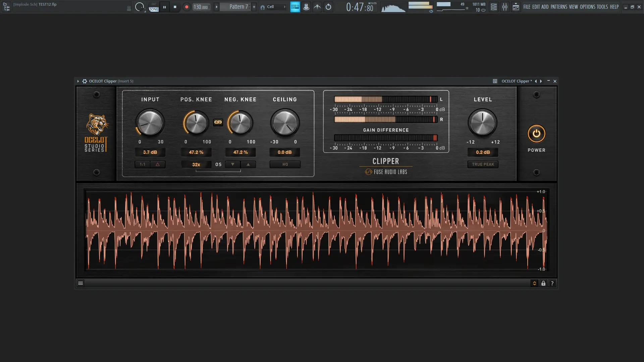Click the record button
Image resolution: width=644 pixels, height=362 pixels.
186,7
